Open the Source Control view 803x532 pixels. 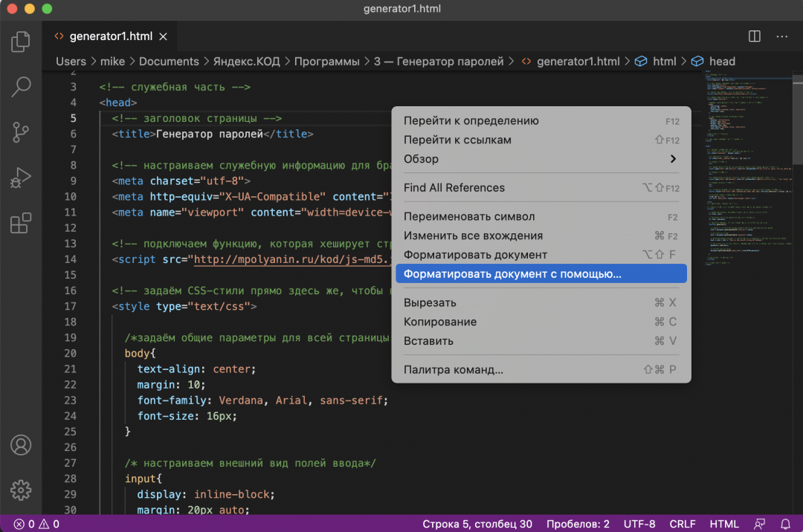point(21,132)
